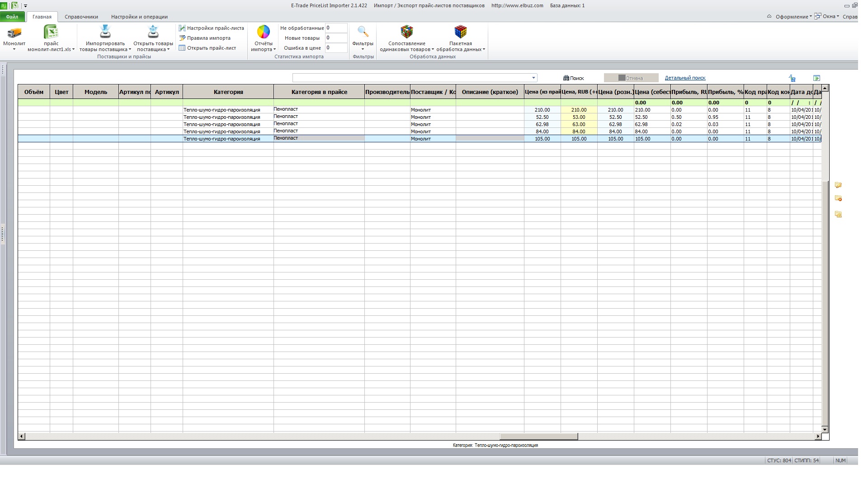Click the Прибыль, % column header
The width and height of the screenshot is (868, 488).
tap(726, 92)
